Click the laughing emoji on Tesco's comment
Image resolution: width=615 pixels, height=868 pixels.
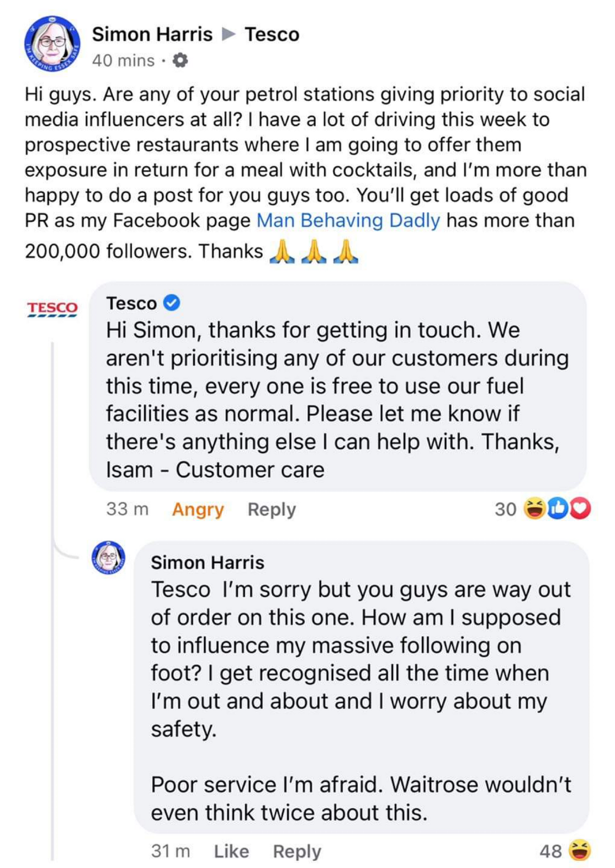tap(534, 509)
